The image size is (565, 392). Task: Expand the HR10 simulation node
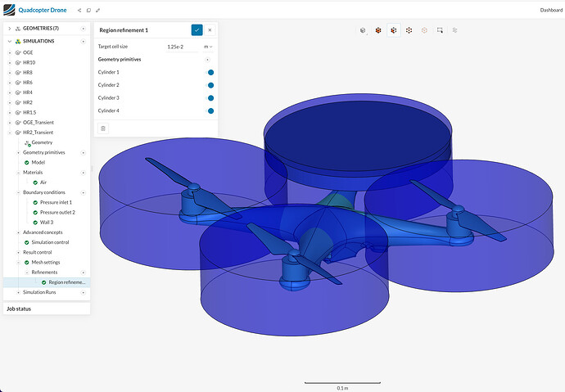coord(11,62)
